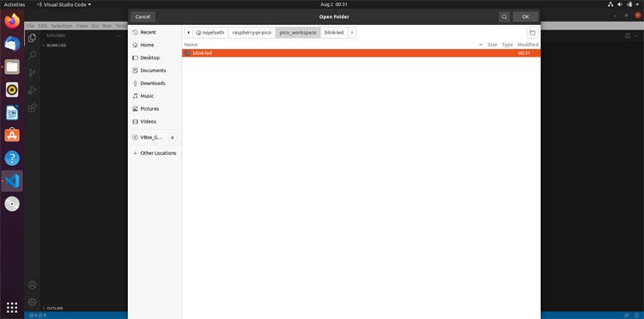Sort files by Modified column
Viewport: 644px width, 319px height.
pos(528,45)
